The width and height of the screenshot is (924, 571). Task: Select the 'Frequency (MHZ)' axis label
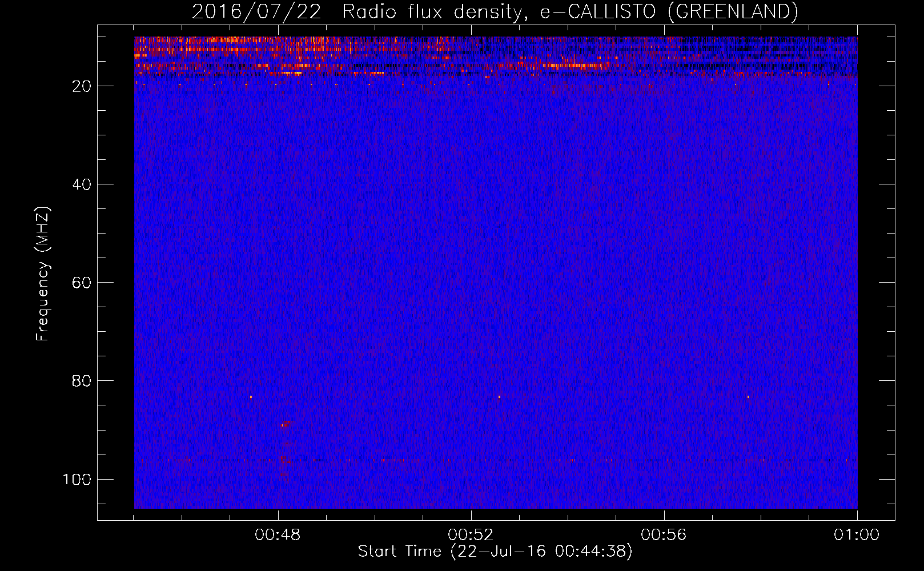click(43, 274)
